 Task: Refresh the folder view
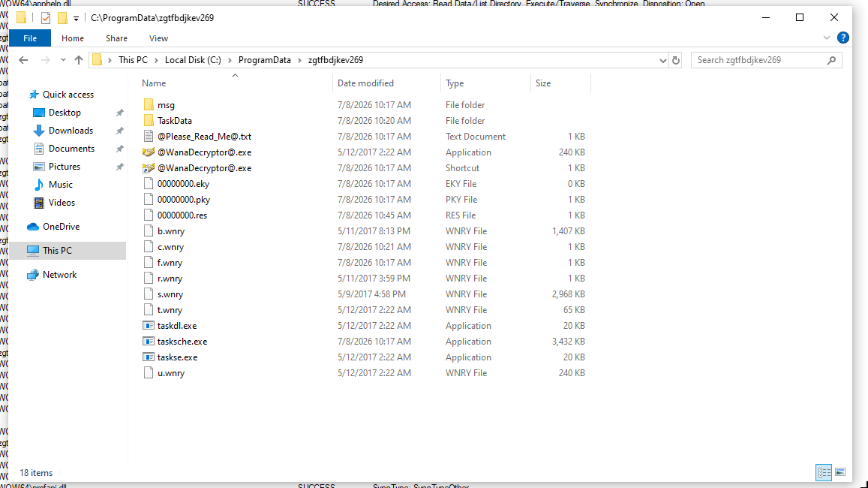pyautogui.click(x=676, y=60)
